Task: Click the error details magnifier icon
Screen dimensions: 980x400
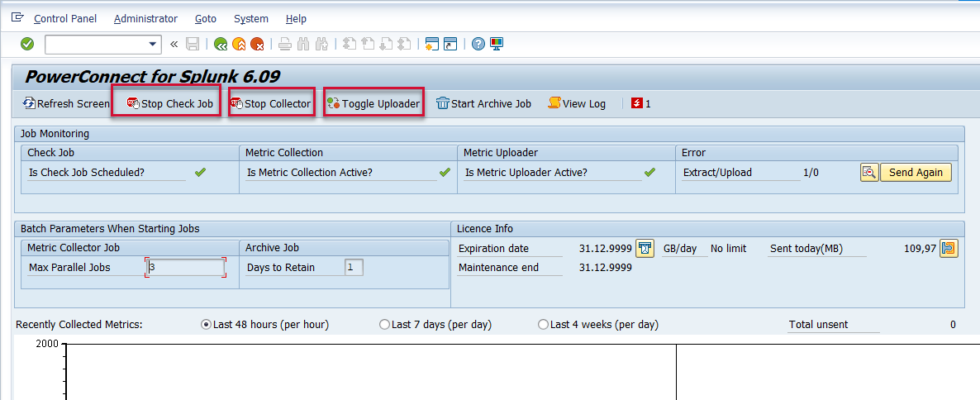Action: point(868,173)
